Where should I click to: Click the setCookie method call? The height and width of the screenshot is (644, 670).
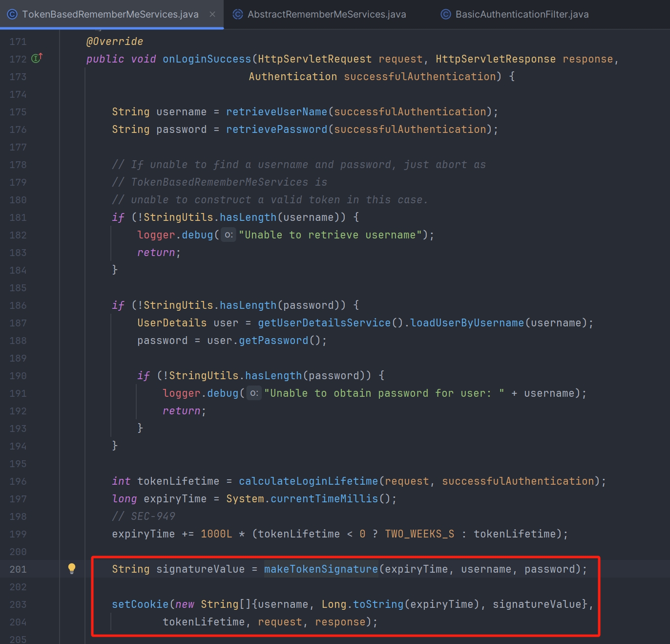click(140, 604)
